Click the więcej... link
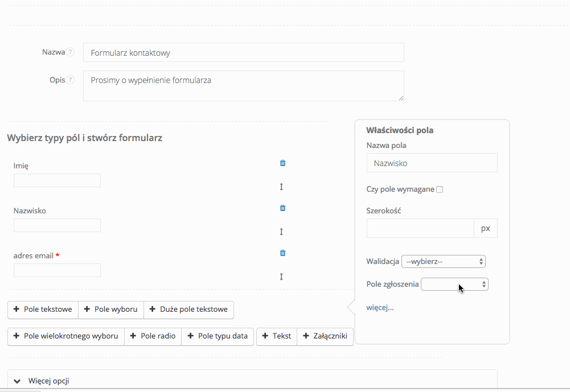Screen dimensions: 570x392 click(x=380, y=308)
